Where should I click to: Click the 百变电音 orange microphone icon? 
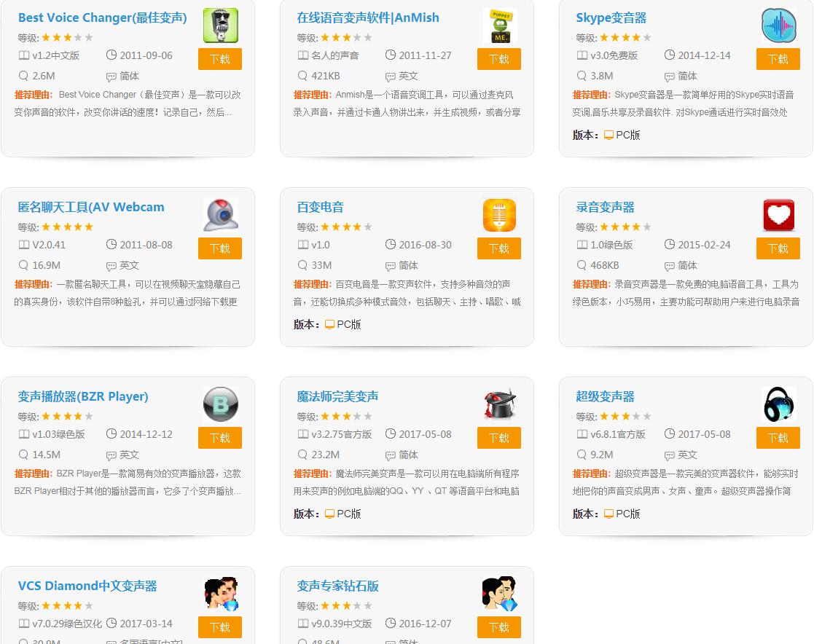[500, 215]
